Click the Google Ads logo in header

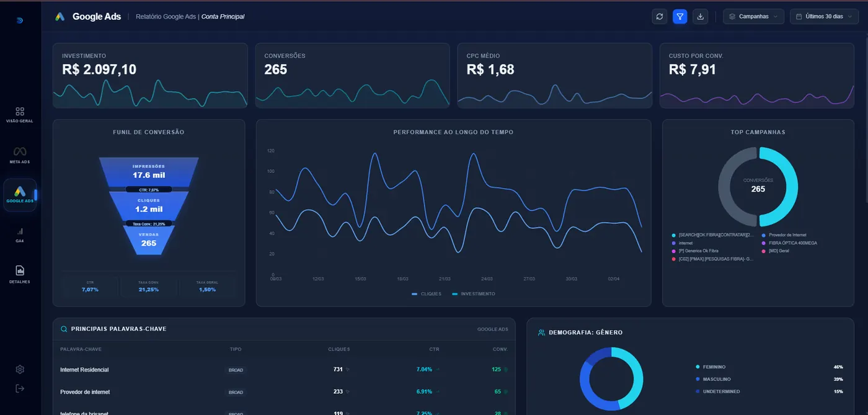click(x=60, y=17)
